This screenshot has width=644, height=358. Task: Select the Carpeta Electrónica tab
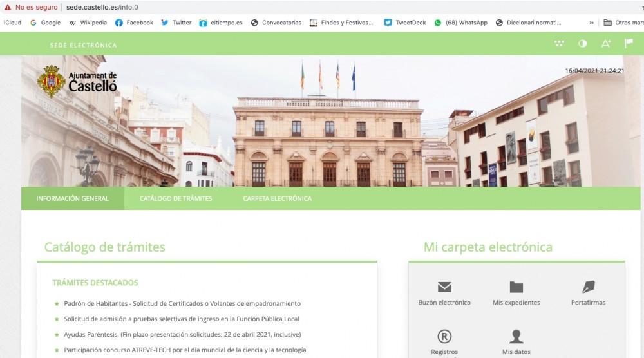click(x=277, y=198)
